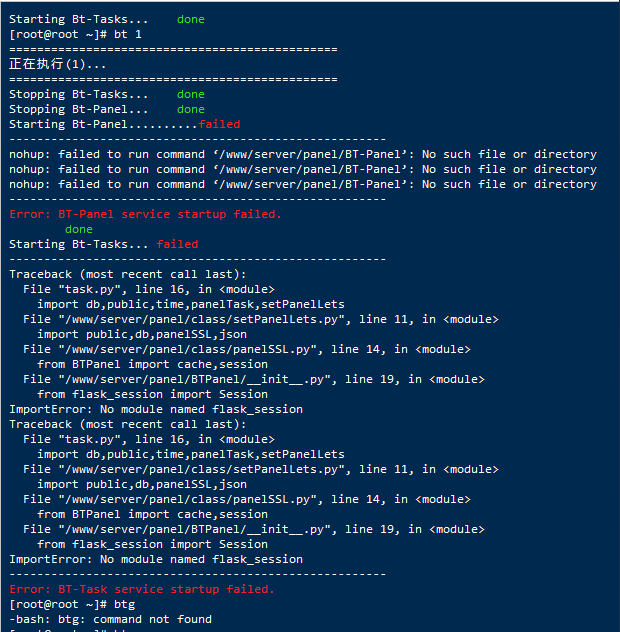Click the second Traceback header line
Image resolution: width=620 pixels, height=632 pixels.
(x=127, y=424)
